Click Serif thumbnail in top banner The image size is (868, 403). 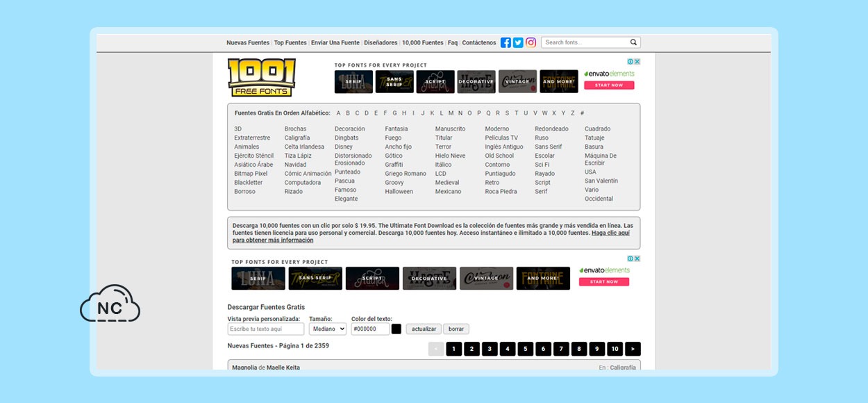[353, 81]
